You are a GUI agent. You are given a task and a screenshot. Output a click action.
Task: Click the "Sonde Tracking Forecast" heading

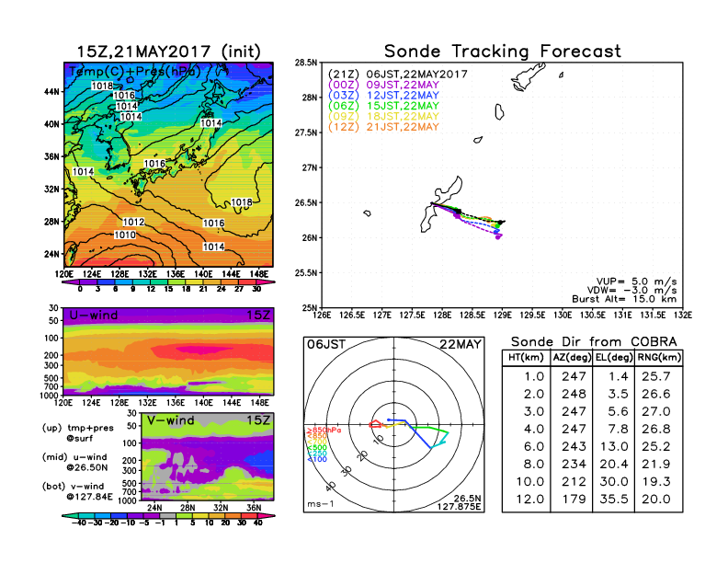click(x=503, y=52)
